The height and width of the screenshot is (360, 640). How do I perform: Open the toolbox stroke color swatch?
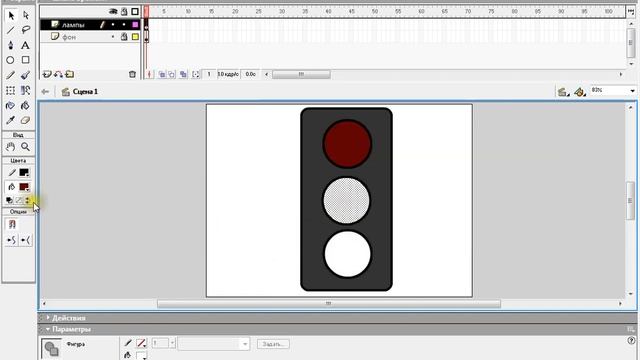point(24,173)
